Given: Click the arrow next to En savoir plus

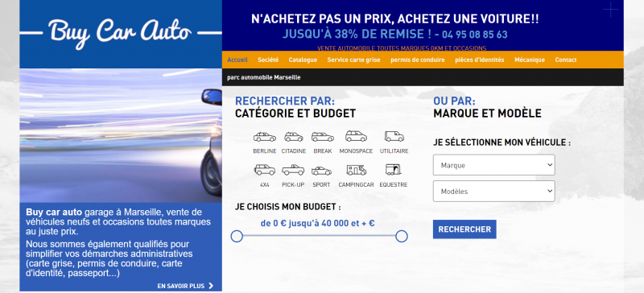Looking at the screenshot, I should click(211, 286).
